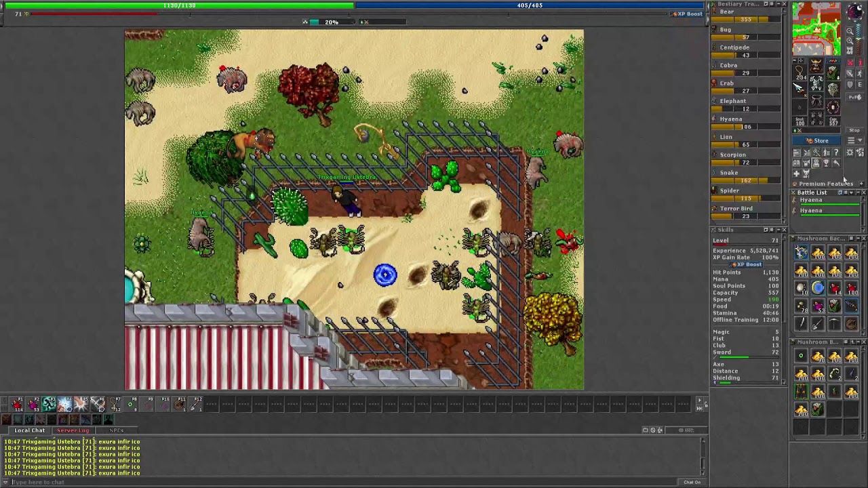Select Terror Bird in Bestiary Tracker
Image resolution: width=868 pixels, height=488 pixels.
click(746, 212)
